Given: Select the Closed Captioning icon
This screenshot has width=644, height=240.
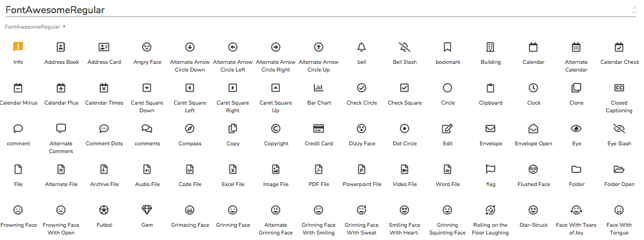Looking at the screenshot, I should [x=619, y=88].
